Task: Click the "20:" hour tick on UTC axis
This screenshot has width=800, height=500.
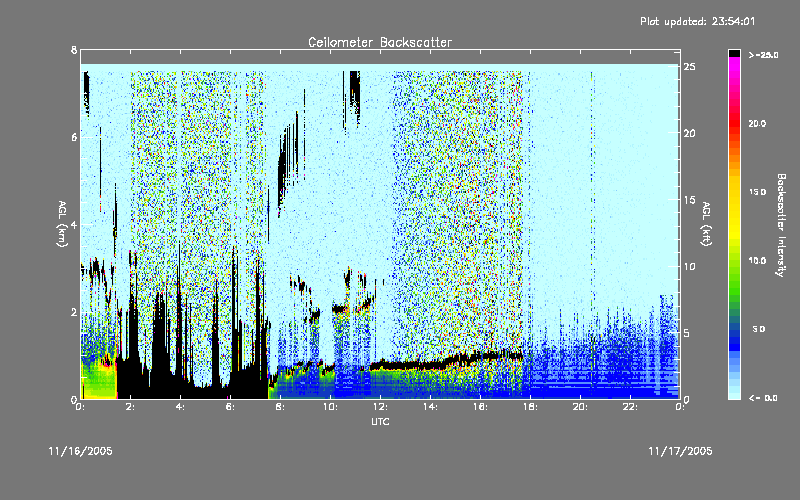Action: point(581,407)
